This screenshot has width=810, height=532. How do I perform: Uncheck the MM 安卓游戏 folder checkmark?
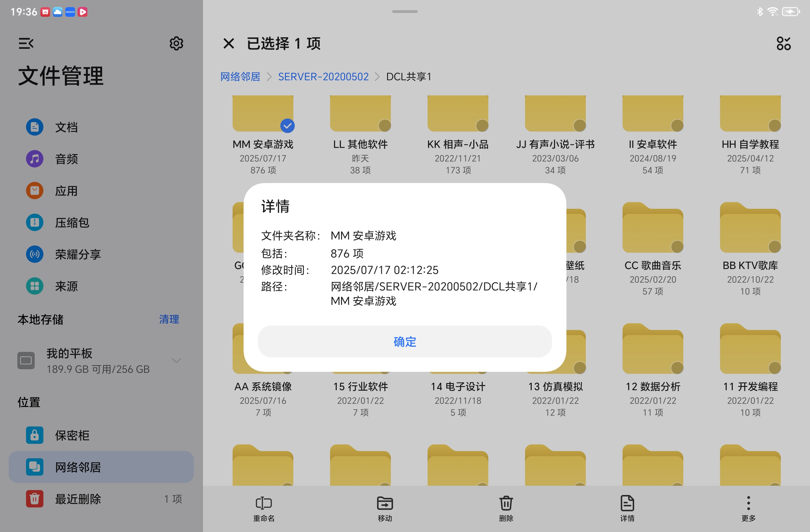point(288,126)
